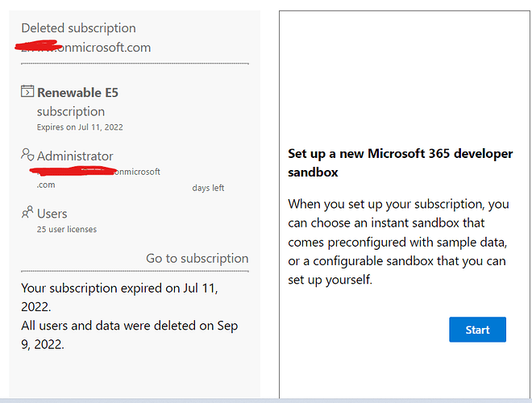This screenshot has height=403, width=532.
Task: Click the redacted administrator email address
Action: click(95, 172)
